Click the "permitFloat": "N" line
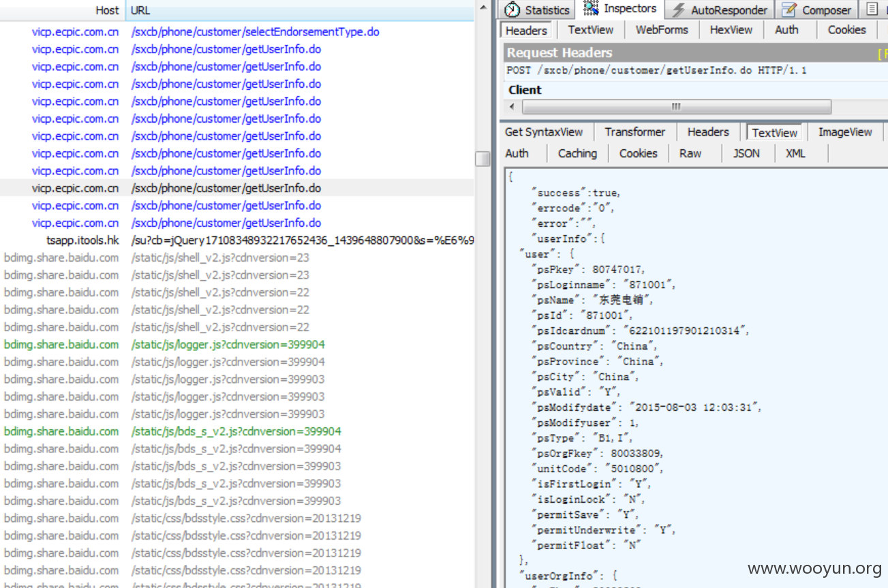Screen dimensions: 888x588 (586, 545)
